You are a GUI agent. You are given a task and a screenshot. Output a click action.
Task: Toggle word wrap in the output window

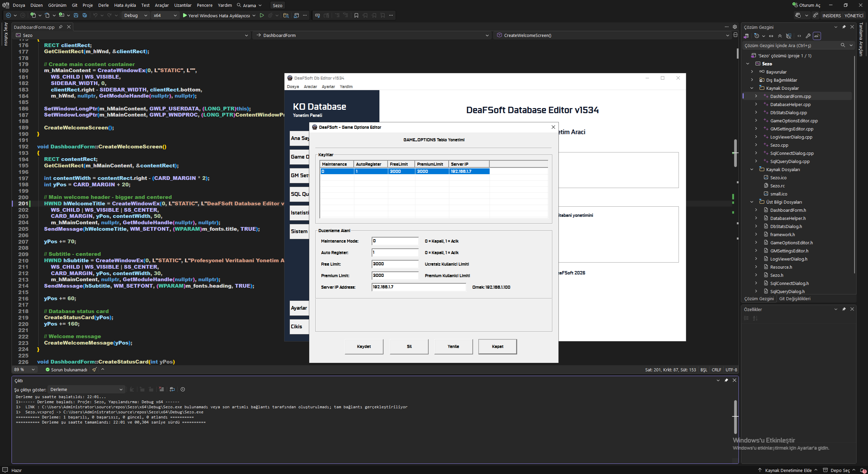point(172,389)
